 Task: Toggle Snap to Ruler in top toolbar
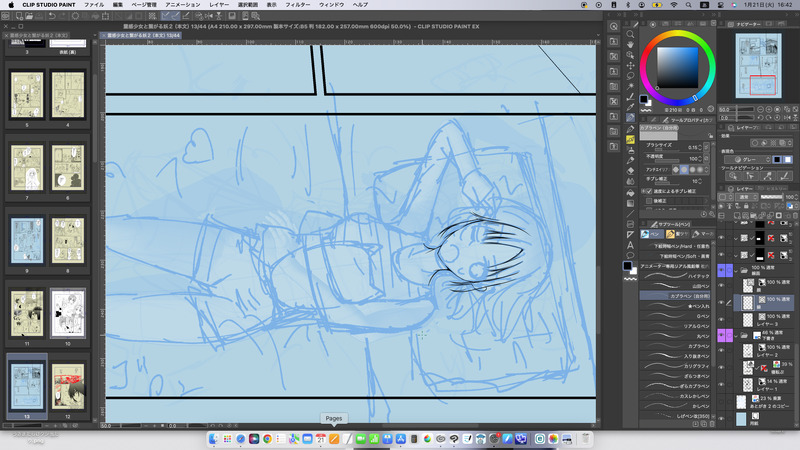[x=165, y=16]
